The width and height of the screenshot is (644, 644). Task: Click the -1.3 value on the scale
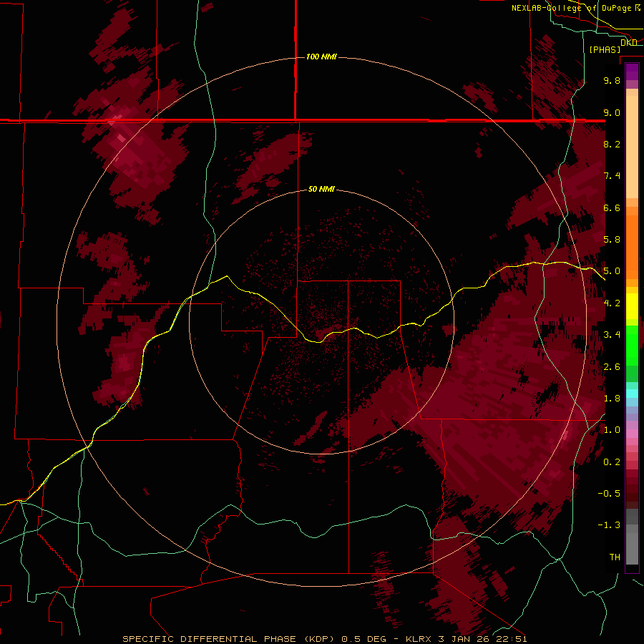pyautogui.click(x=609, y=525)
